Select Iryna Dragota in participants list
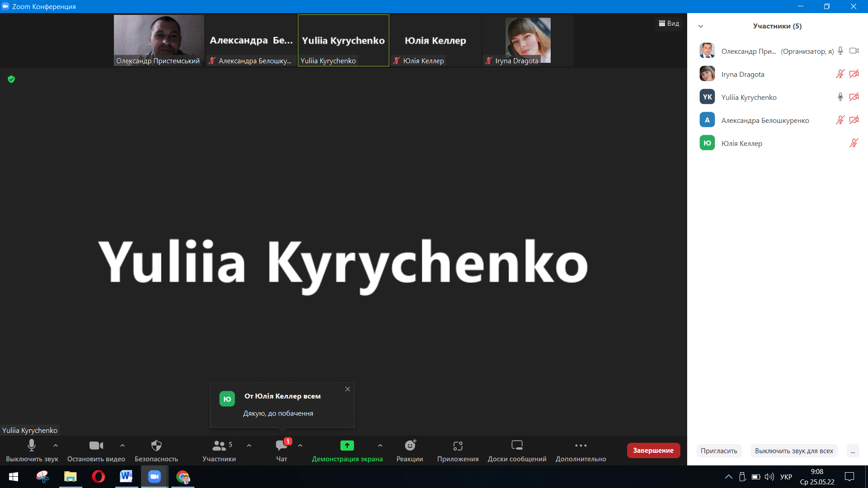The image size is (868, 488). pos(778,74)
